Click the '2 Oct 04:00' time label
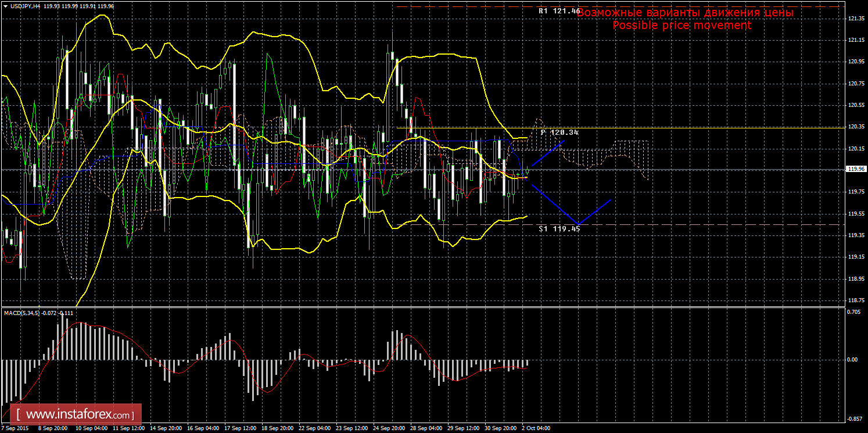 point(535,428)
